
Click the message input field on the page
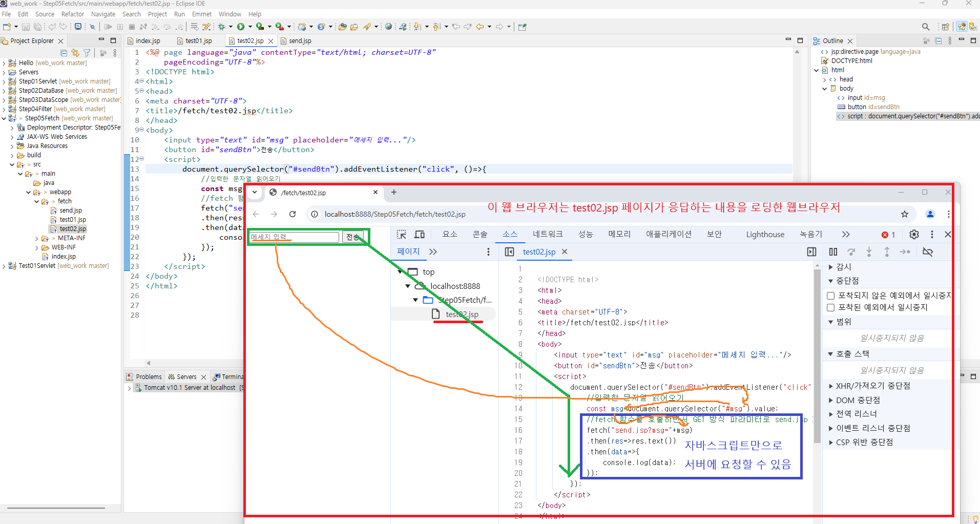[294, 237]
